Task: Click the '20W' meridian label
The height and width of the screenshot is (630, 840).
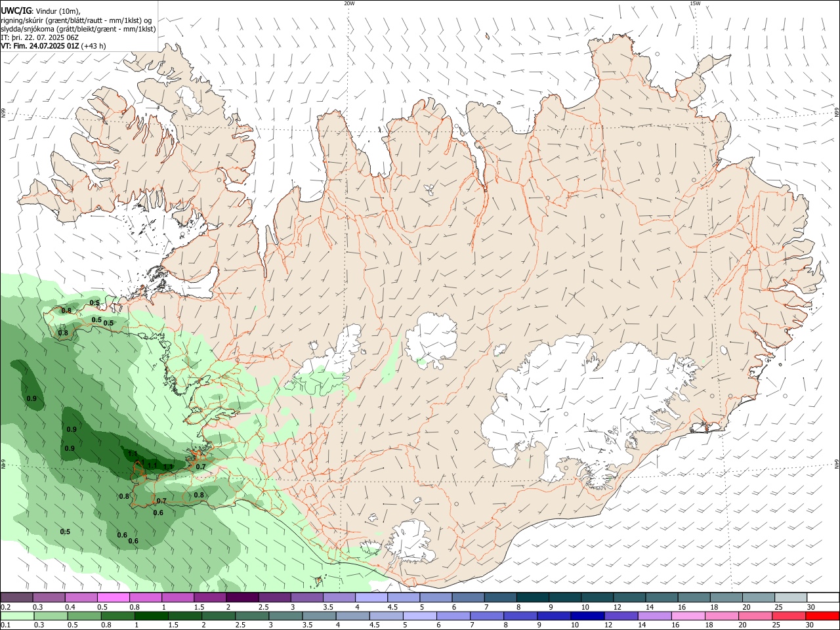Action: click(349, 3)
